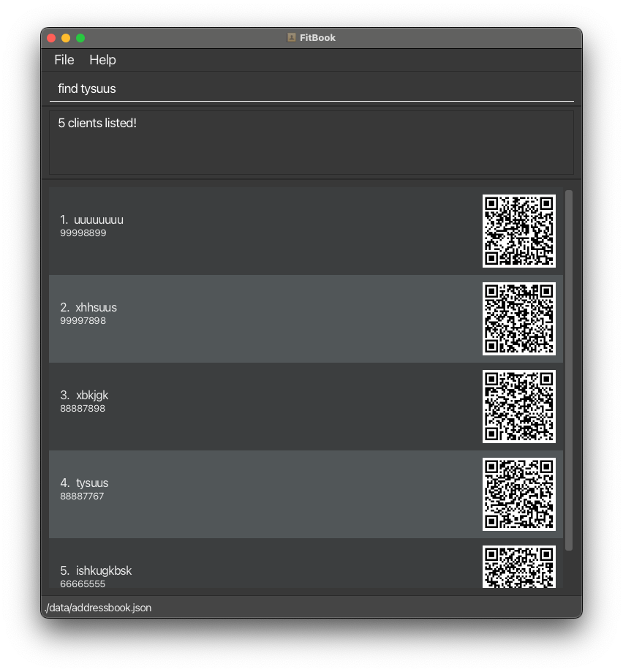The width and height of the screenshot is (623, 672).
Task: Click phone number 88887767
Action: click(x=82, y=497)
